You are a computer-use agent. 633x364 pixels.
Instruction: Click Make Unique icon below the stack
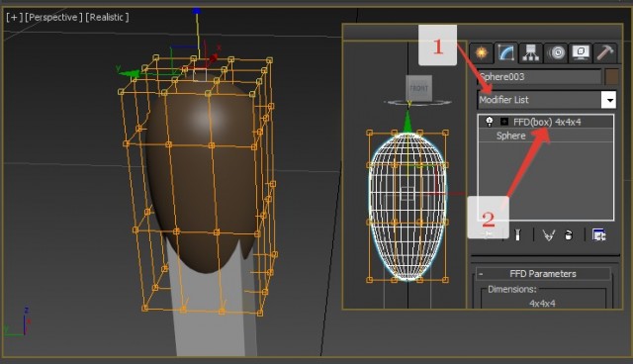point(548,234)
